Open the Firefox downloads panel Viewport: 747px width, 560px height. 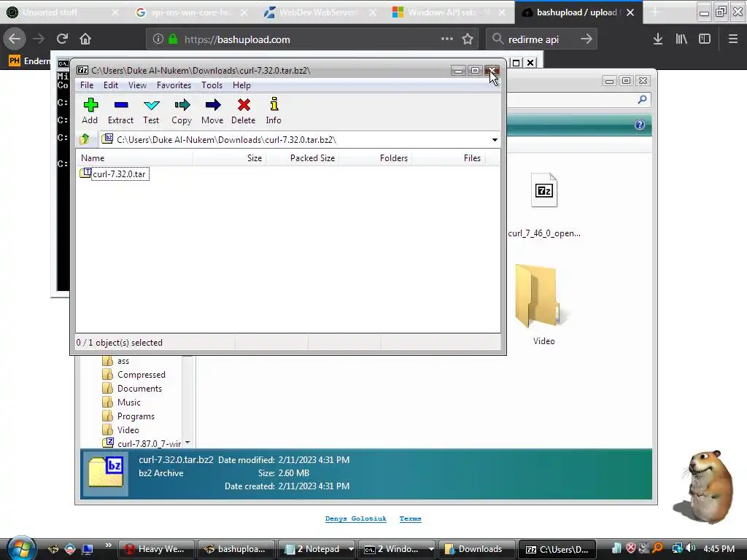(658, 39)
